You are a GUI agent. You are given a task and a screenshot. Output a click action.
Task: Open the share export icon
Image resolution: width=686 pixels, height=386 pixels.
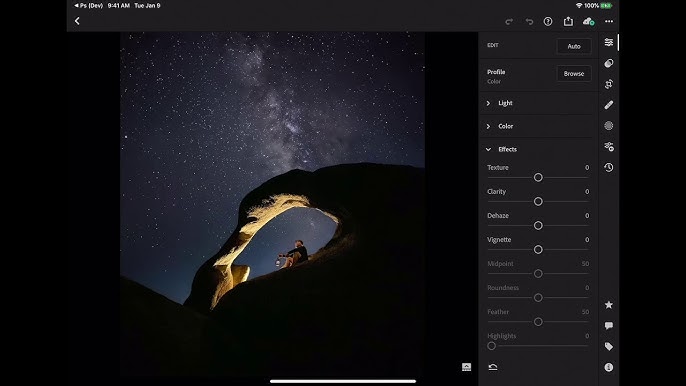pyautogui.click(x=568, y=21)
